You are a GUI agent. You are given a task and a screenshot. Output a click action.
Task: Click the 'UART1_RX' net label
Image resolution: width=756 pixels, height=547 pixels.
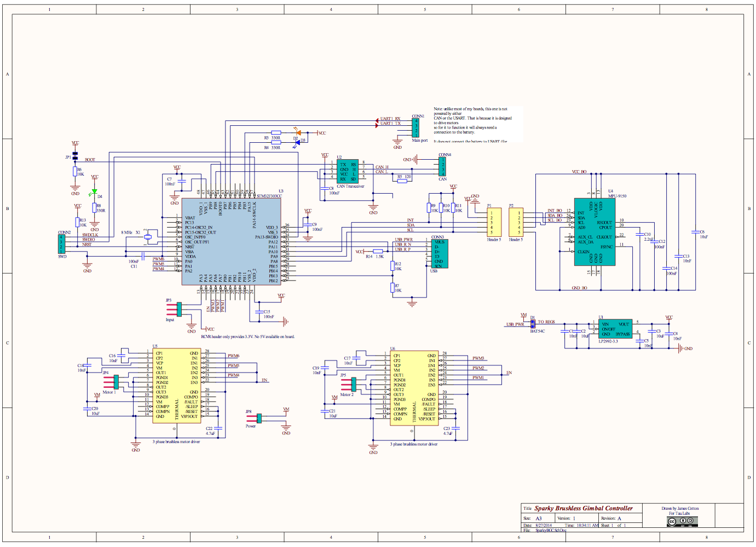(x=390, y=119)
